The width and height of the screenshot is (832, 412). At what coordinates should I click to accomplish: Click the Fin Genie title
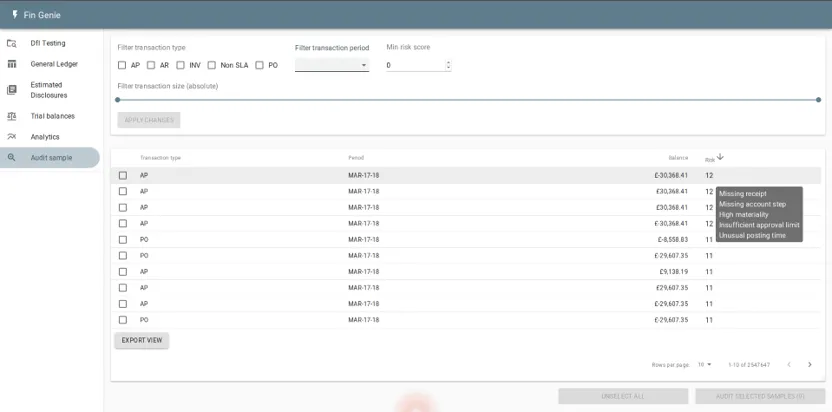pos(42,15)
